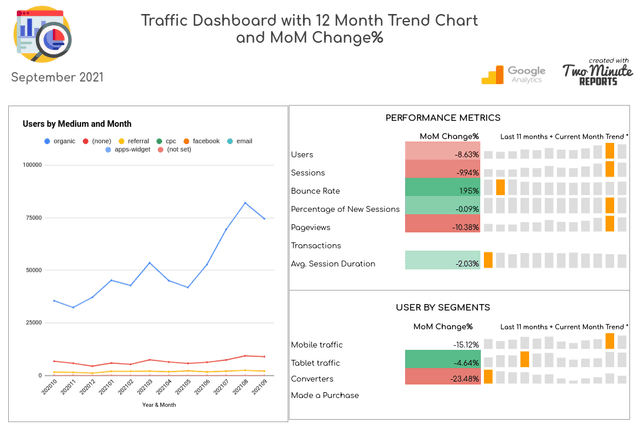Click the Mobile traffic -15.12% value
The width and height of the screenshot is (640, 432).
click(x=466, y=345)
